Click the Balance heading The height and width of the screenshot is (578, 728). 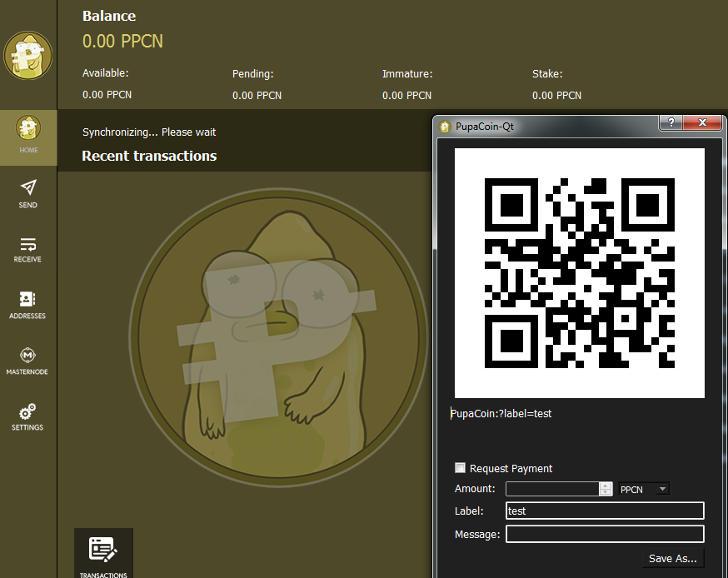coord(109,16)
